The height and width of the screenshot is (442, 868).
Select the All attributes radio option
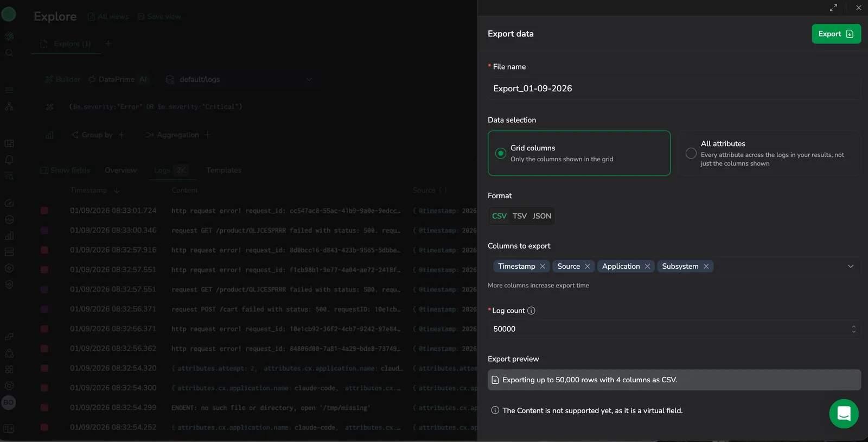click(769, 153)
